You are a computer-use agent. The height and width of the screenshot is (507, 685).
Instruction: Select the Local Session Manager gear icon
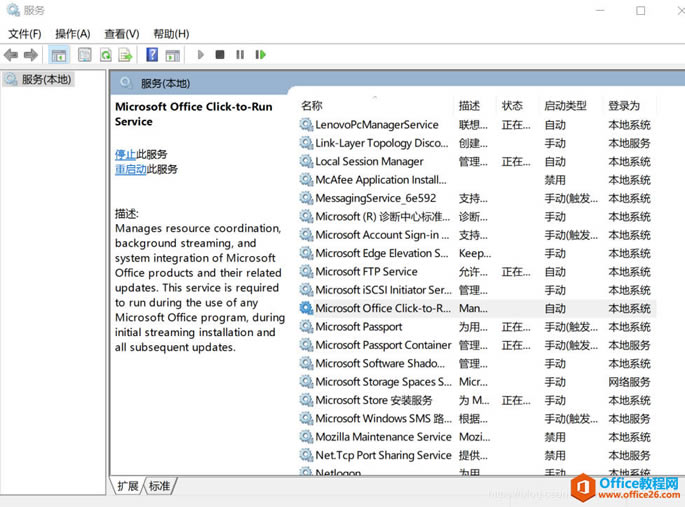click(306, 162)
